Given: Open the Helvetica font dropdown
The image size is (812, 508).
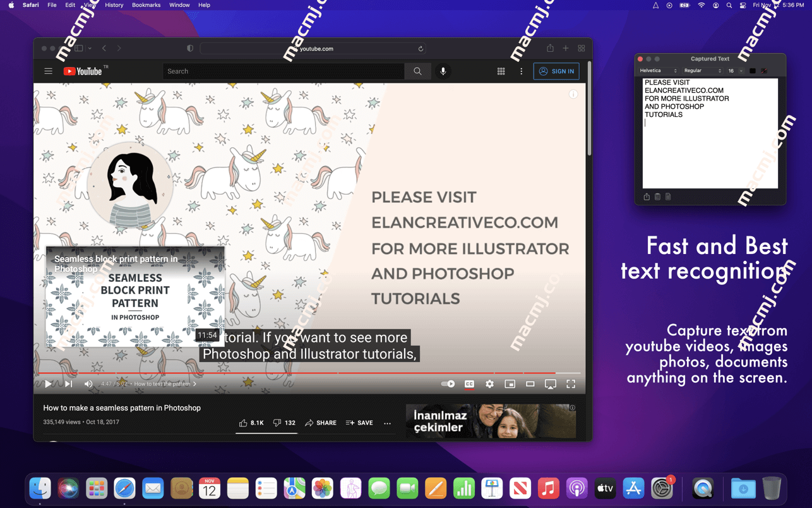Looking at the screenshot, I should coord(659,71).
